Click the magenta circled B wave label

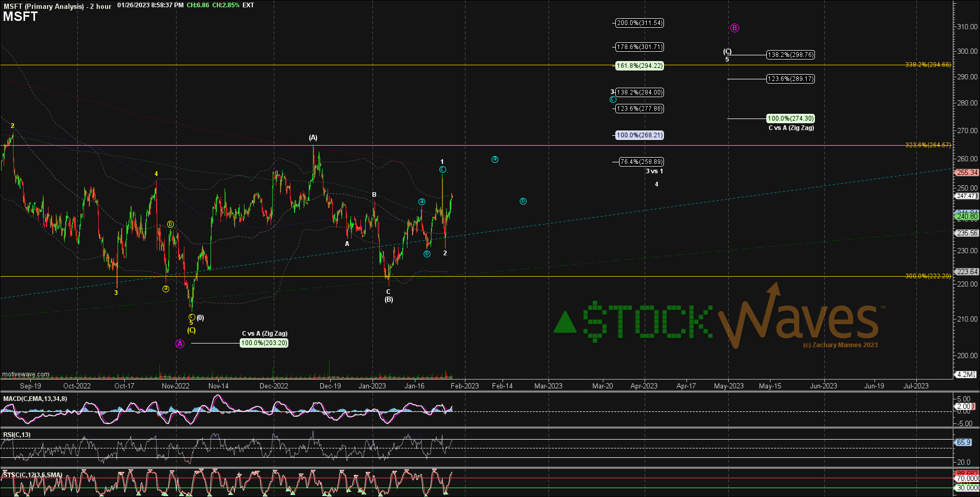[x=734, y=28]
